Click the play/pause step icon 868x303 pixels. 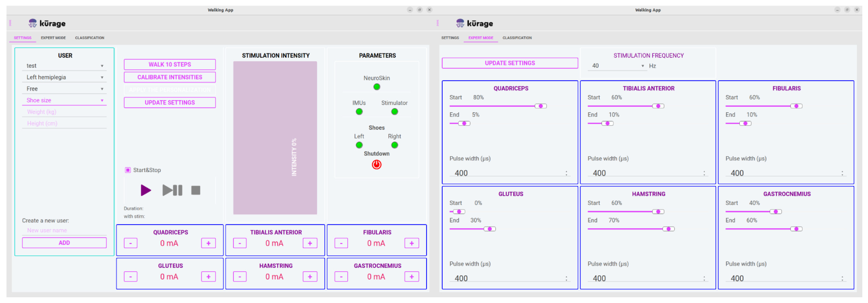pyautogui.click(x=172, y=190)
